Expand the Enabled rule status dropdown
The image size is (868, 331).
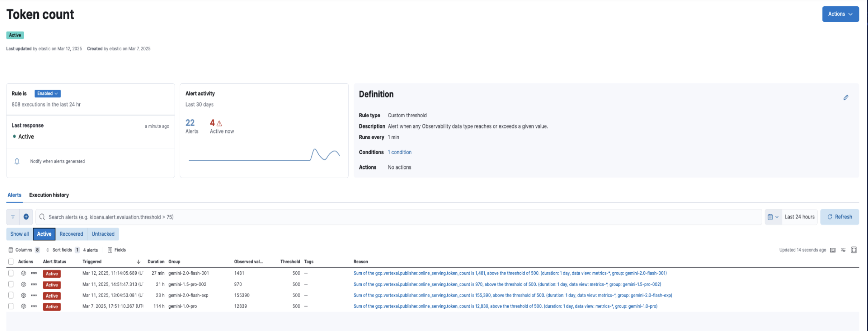(47, 93)
